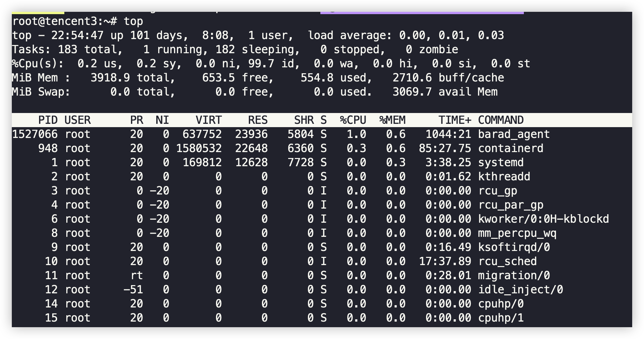
Task: Click the NI column header
Action: pos(163,120)
